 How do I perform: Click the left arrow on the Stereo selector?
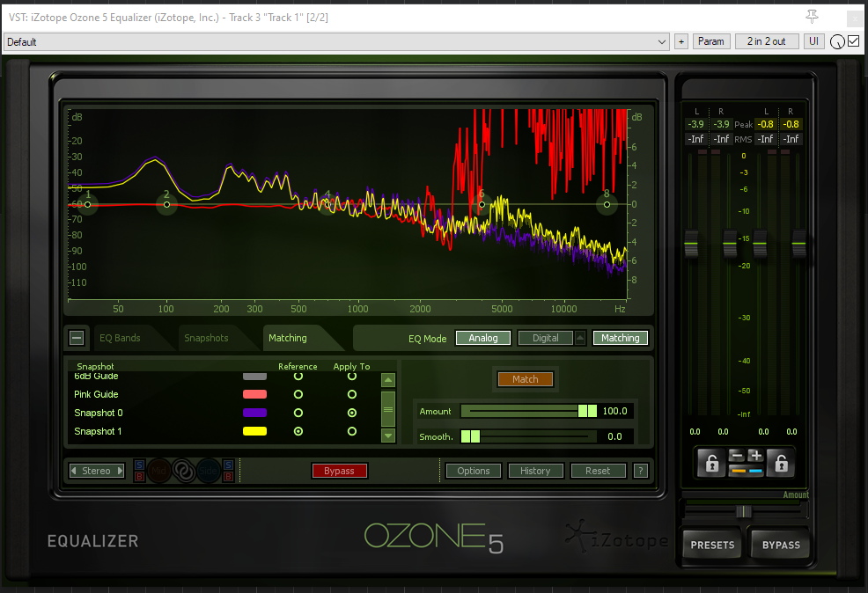(x=74, y=471)
